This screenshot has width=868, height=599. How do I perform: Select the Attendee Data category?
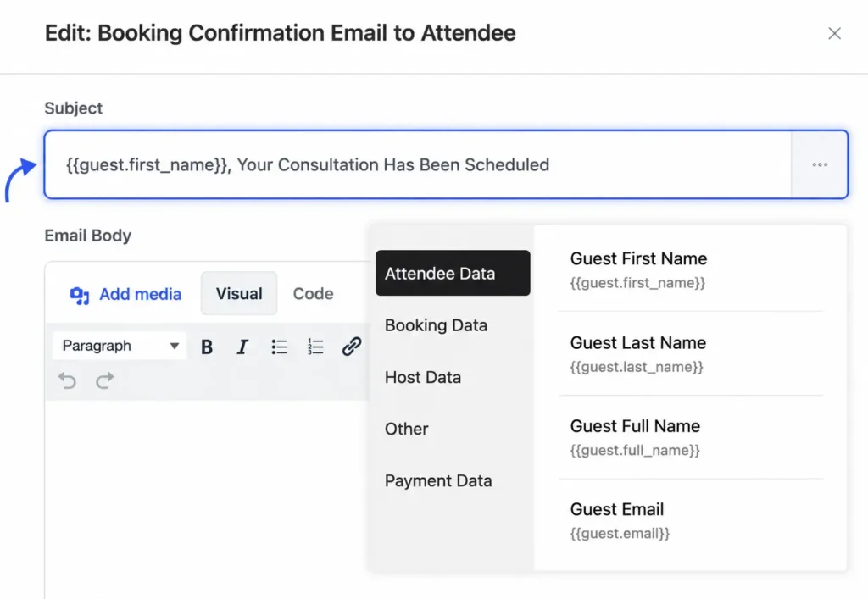[x=453, y=273]
